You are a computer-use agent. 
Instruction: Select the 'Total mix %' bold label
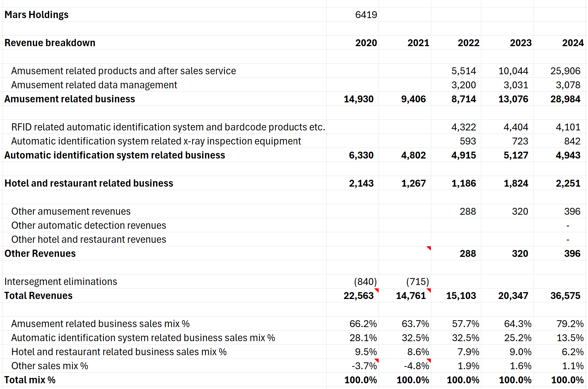(30, 380)
